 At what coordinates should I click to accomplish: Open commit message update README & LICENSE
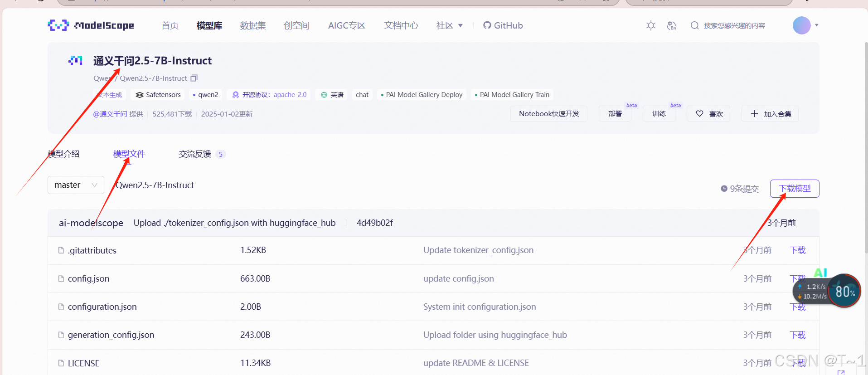point(476,363)
